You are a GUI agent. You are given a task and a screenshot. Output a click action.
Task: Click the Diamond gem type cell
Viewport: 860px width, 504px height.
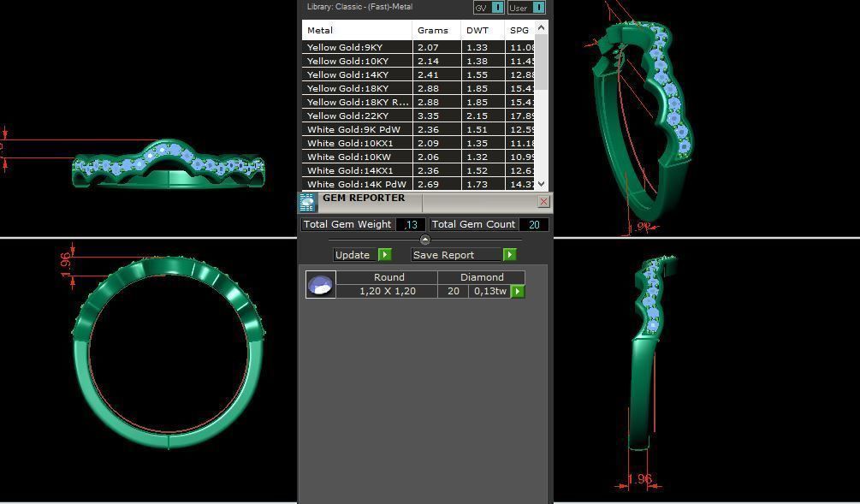(481, 277)
